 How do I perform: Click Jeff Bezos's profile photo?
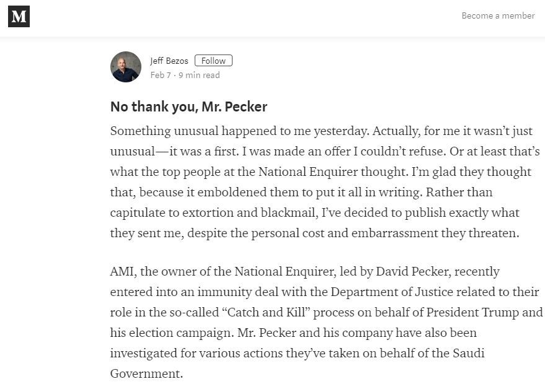click(126, 67)
